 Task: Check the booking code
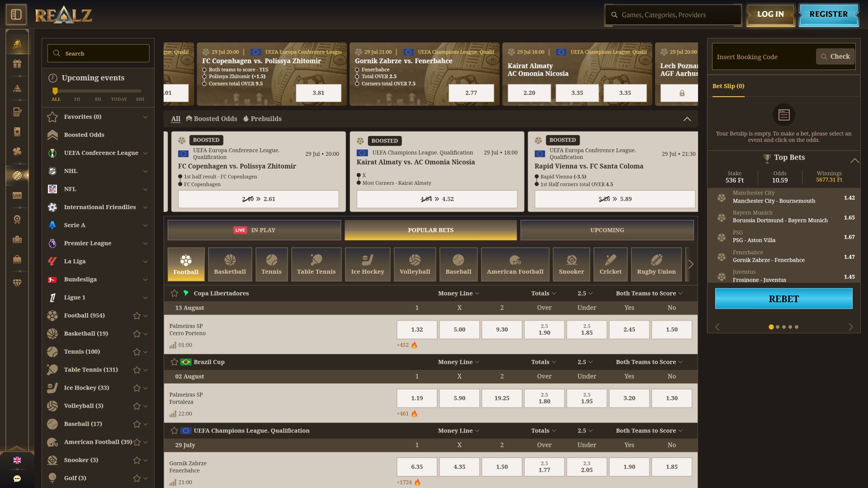(x=835, y=56)
